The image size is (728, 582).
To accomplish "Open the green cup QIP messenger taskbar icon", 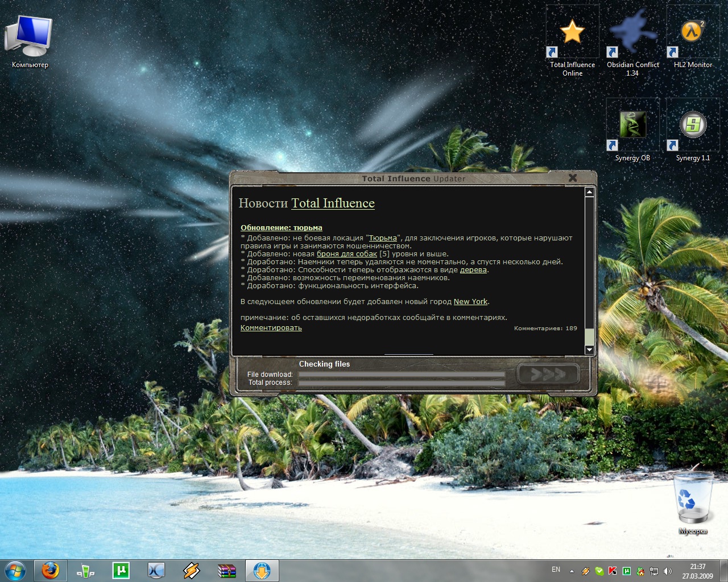I will tap(85, 570).
